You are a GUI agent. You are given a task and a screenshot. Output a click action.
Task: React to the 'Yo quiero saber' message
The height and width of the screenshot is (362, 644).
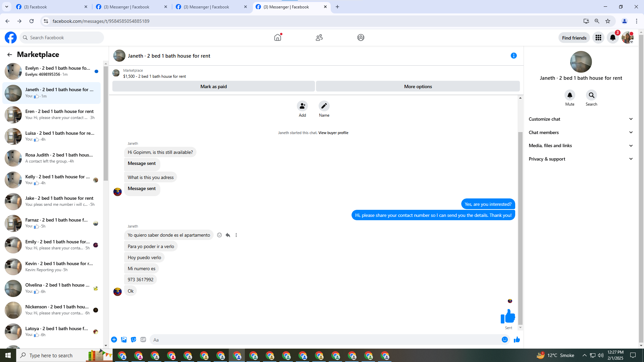tap(219, 235)
